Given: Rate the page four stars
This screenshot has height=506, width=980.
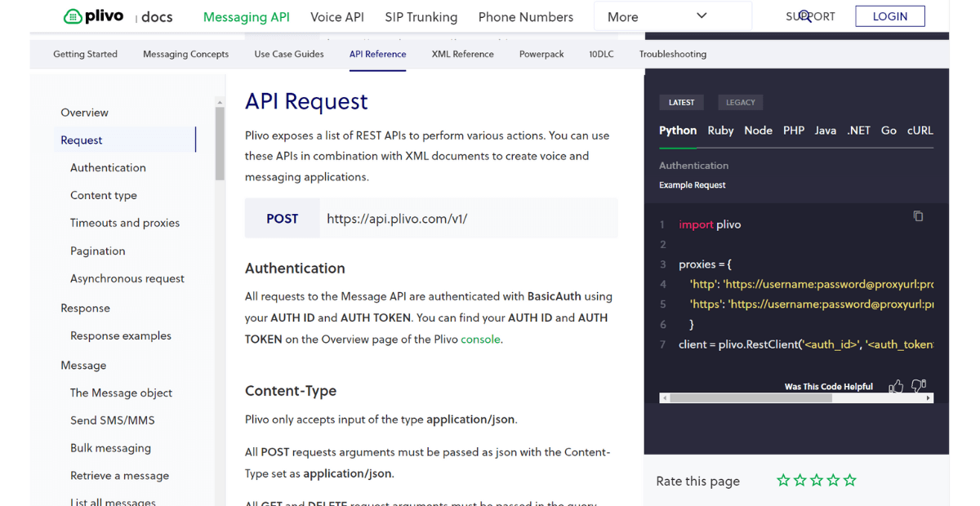Looking at the screenshot, I should 833,480.
